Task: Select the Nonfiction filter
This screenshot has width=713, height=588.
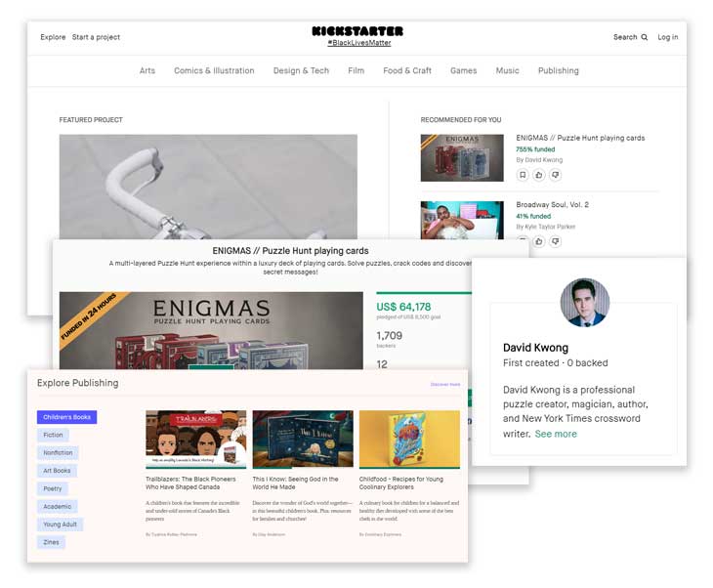Action: coord(58,453)
